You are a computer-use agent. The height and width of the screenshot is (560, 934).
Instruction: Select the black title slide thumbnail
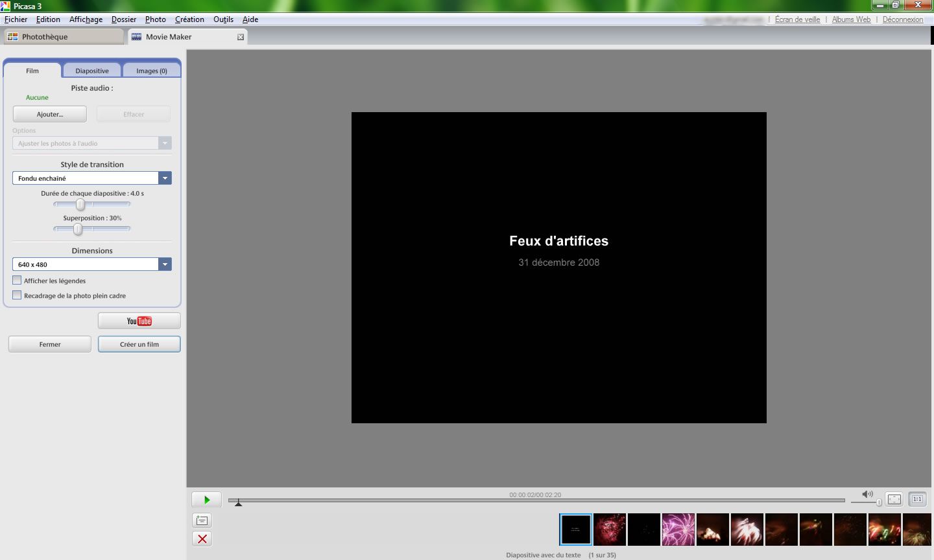click(x=576, y=530)
